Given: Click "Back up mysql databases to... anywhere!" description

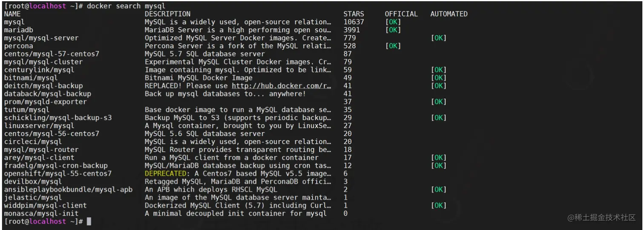Looking at the screenshot, I should point(226,94).
